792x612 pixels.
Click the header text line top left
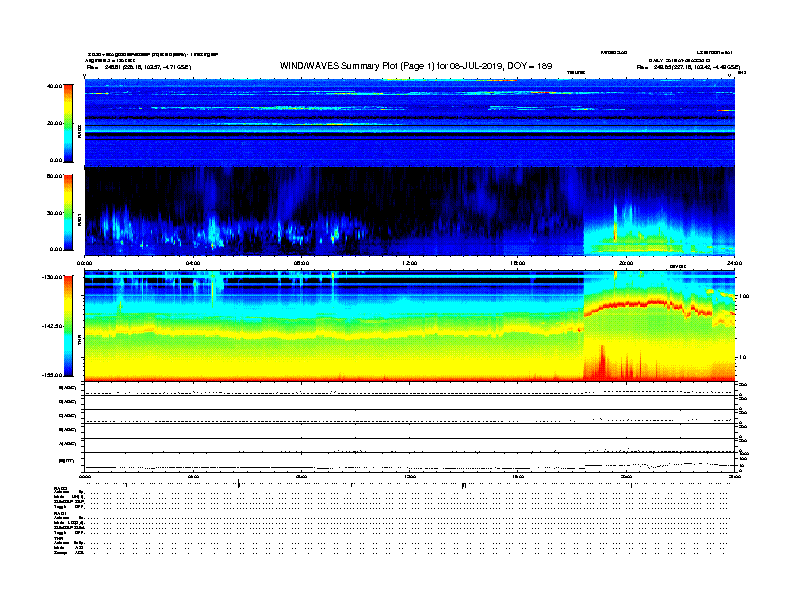pyautogui.click(x=153, y=54)
